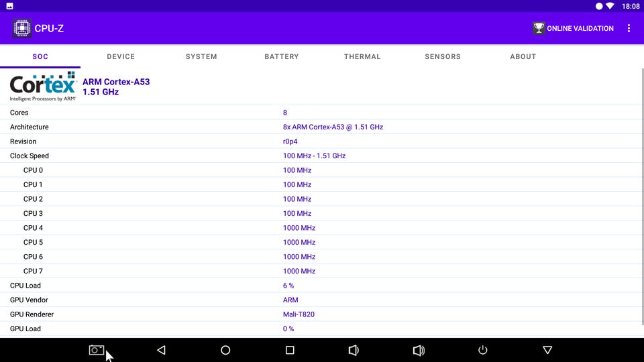Select the Architecture row label
Screen dimensions: 644x362
tap(29, 127)
